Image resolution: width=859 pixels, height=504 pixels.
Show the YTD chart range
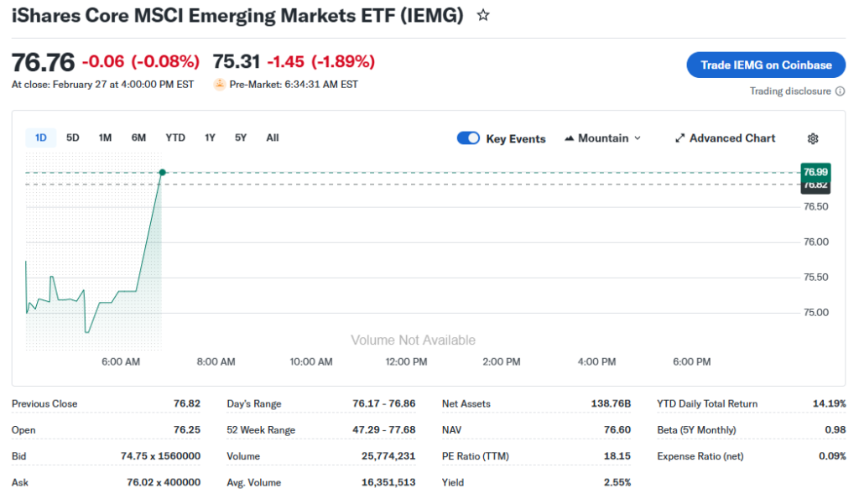click(175, 138)
